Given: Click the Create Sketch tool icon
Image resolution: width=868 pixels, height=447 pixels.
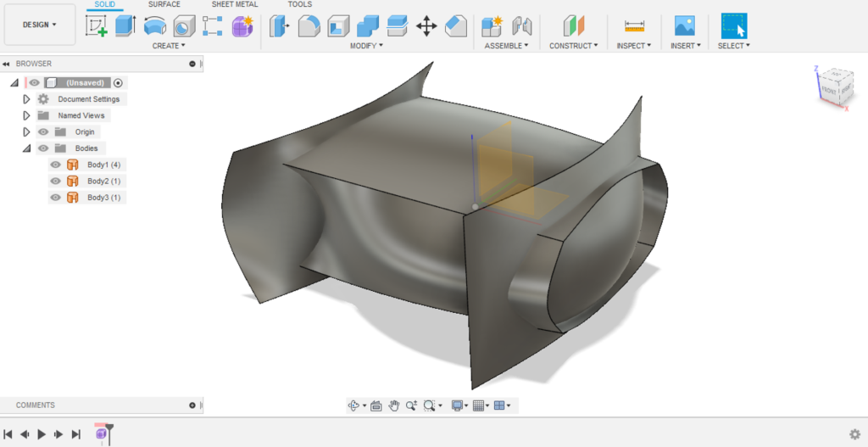Looking at the screenshot, I should [x=97, y=26].
